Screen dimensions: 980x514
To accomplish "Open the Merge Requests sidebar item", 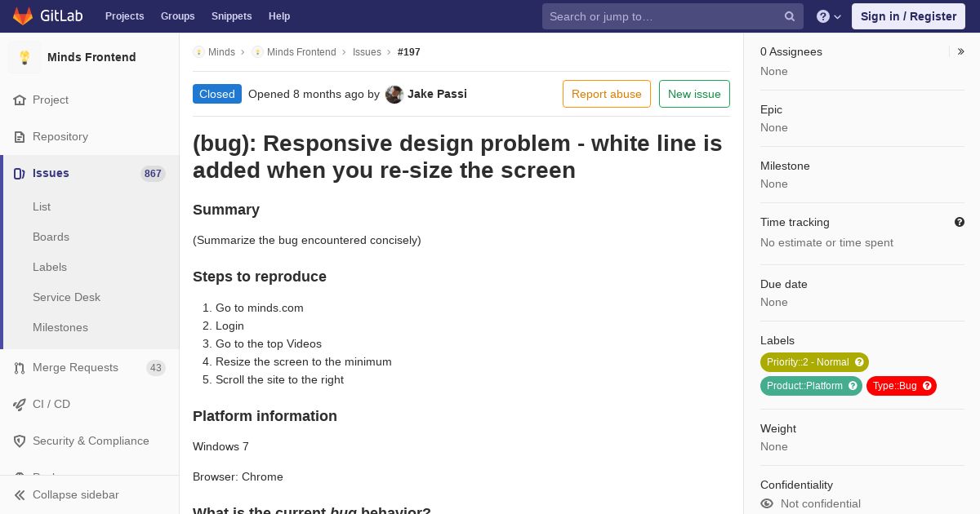I will click(90, 368).
